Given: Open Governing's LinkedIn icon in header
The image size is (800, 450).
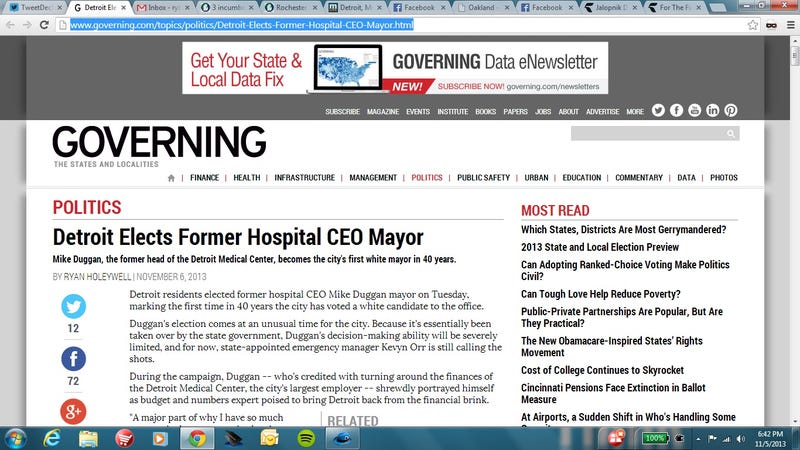Looking at the screenshot, I should (713, 110).
